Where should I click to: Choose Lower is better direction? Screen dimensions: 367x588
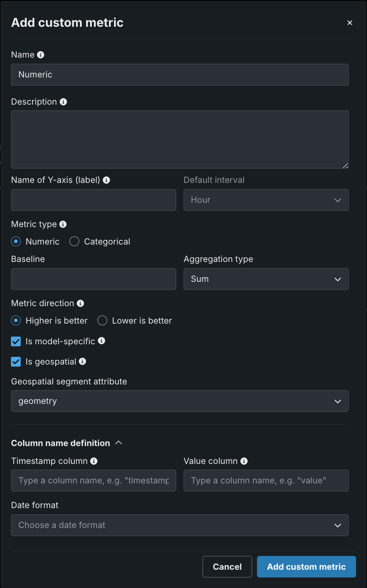tap(102, 321)
